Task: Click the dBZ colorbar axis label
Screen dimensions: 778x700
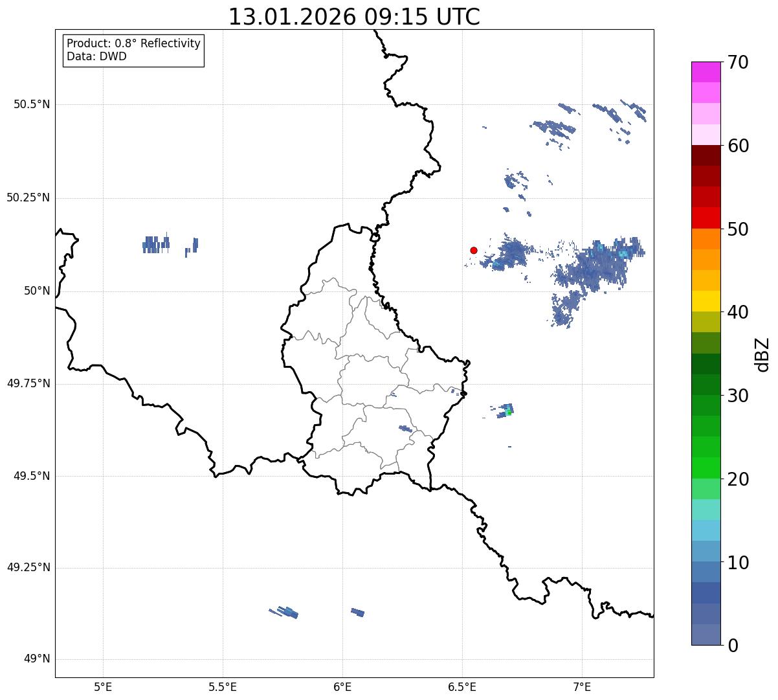Action: [x=762, y=354]
